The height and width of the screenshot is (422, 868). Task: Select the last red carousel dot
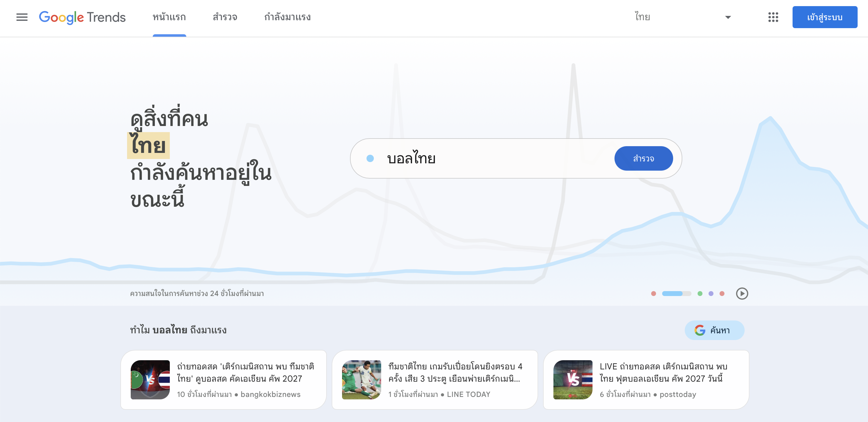(722, 294)
